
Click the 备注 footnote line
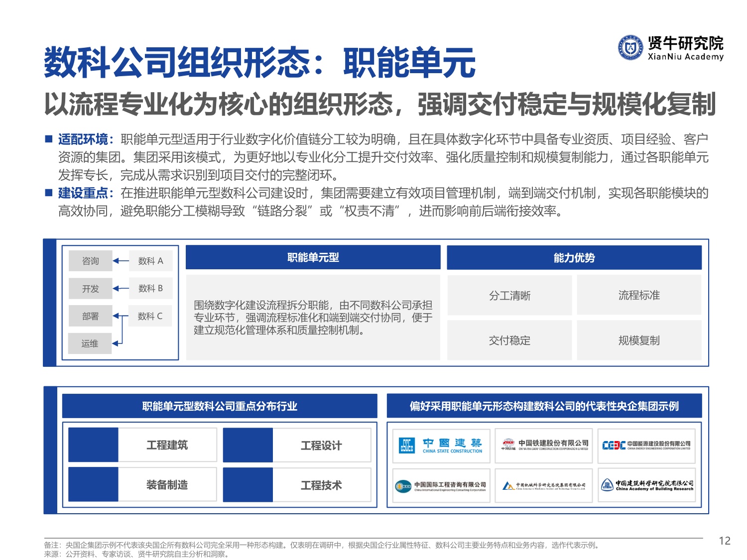pyautogui.click(x=322, y=545)
